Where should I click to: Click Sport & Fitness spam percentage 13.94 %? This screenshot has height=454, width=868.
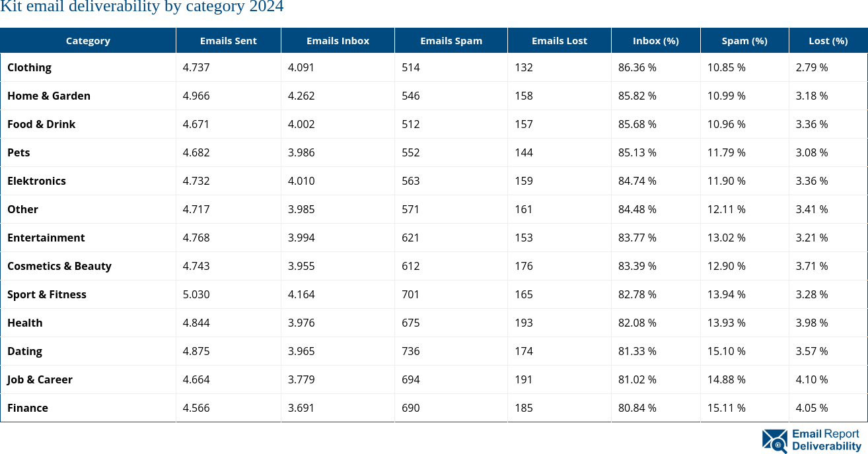(x=727, y=294)
